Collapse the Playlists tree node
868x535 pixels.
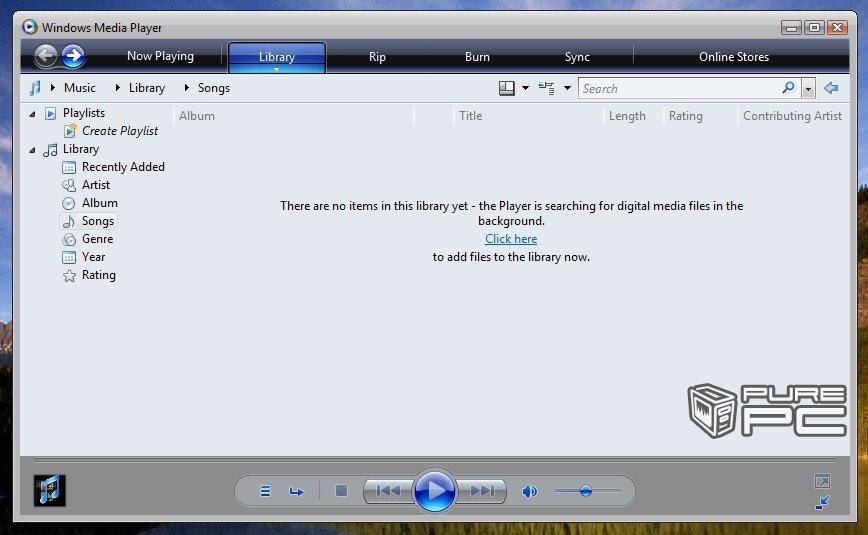pyautogui.click(x=33, y=114)
